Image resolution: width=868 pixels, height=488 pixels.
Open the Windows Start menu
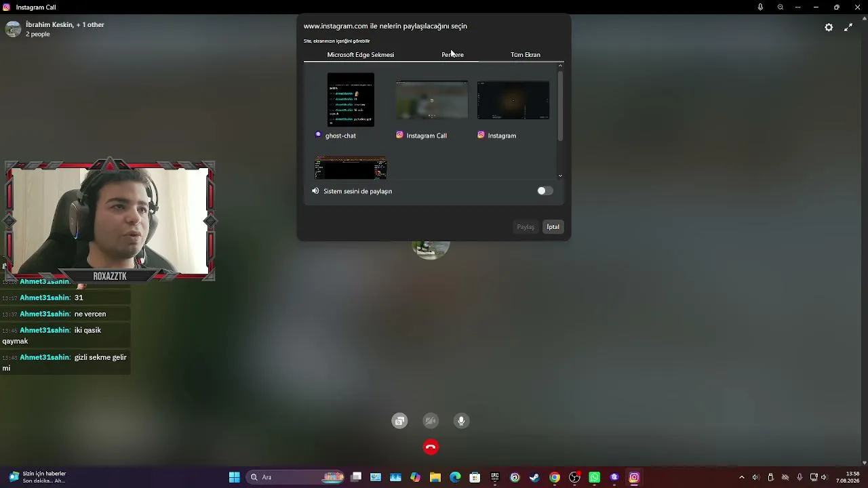[x=234, y=477]
